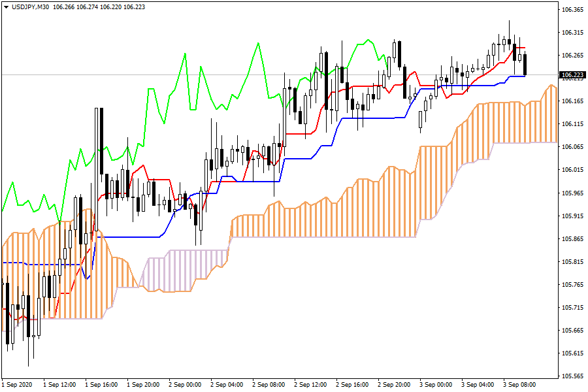
Task: Click the 2 Sep 00:00 time marker
Action: [185, 385]
